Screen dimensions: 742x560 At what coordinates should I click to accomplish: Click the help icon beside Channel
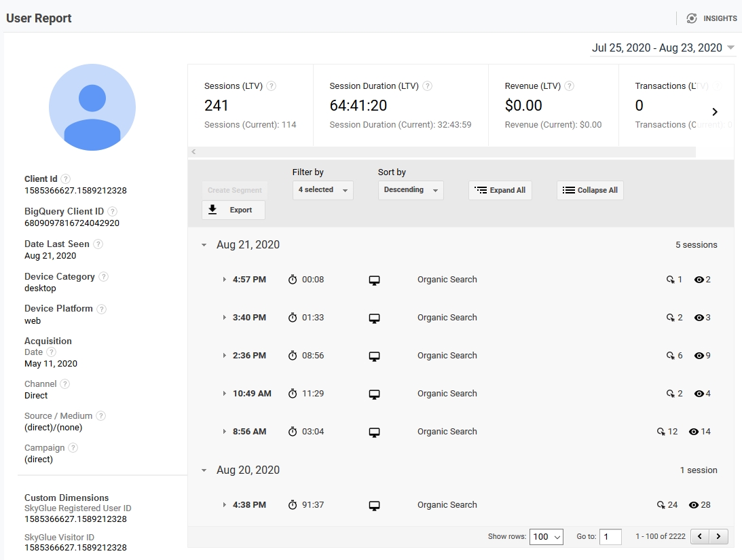click(65, 384)
